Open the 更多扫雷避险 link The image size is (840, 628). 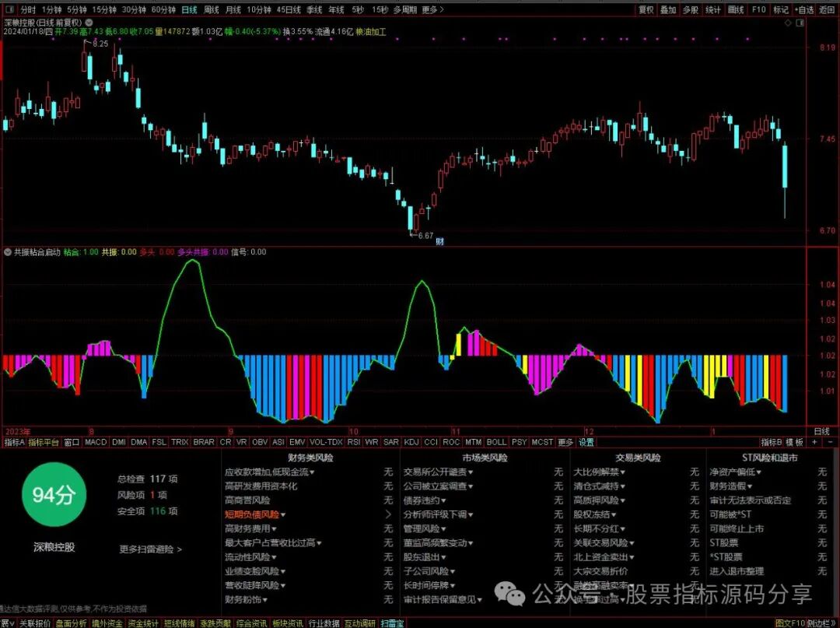(x=151, y=549)
